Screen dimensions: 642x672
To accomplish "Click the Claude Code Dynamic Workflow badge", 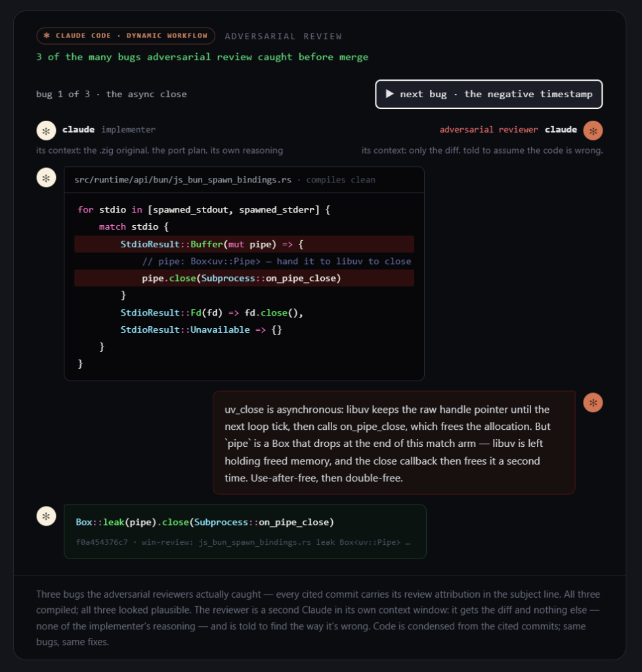I will coord(125,36).
